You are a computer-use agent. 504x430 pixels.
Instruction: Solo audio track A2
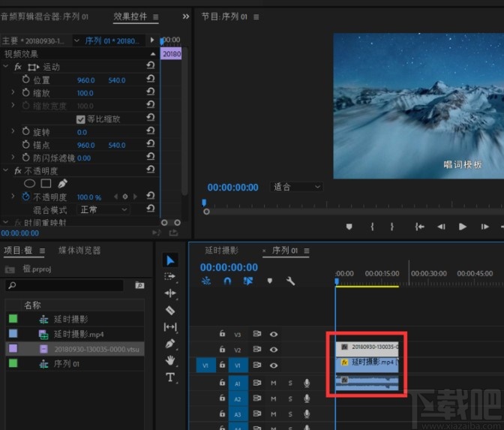290,398
